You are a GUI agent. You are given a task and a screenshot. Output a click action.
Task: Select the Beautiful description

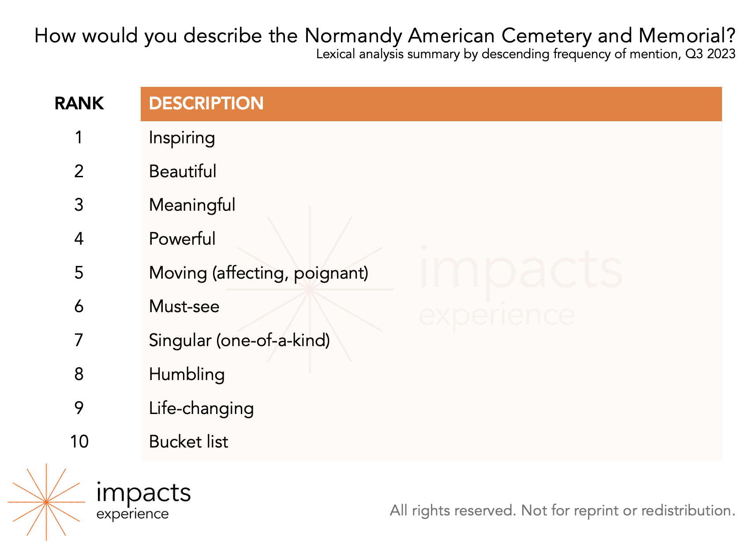pyautogui.click(x=183, y=172)
